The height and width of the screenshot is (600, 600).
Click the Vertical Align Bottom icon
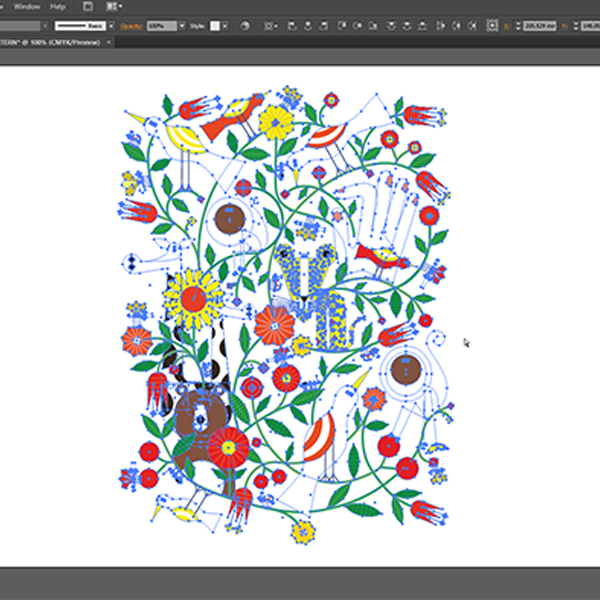374,24
